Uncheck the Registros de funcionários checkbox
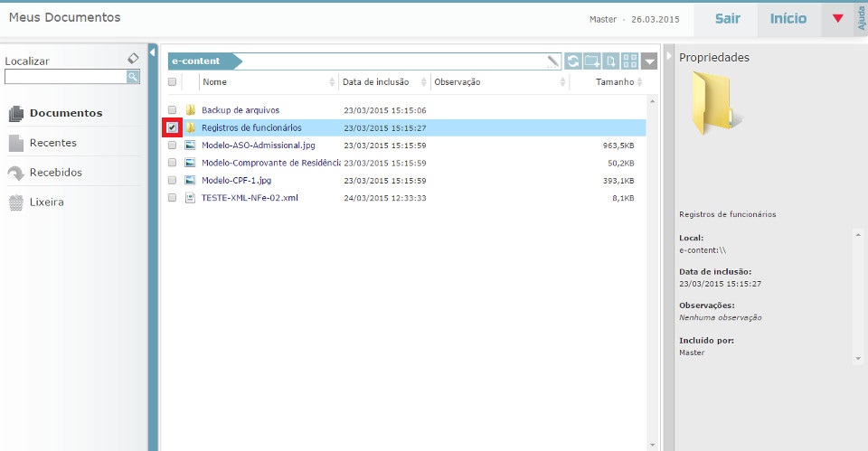 click(x=172, y=127)
